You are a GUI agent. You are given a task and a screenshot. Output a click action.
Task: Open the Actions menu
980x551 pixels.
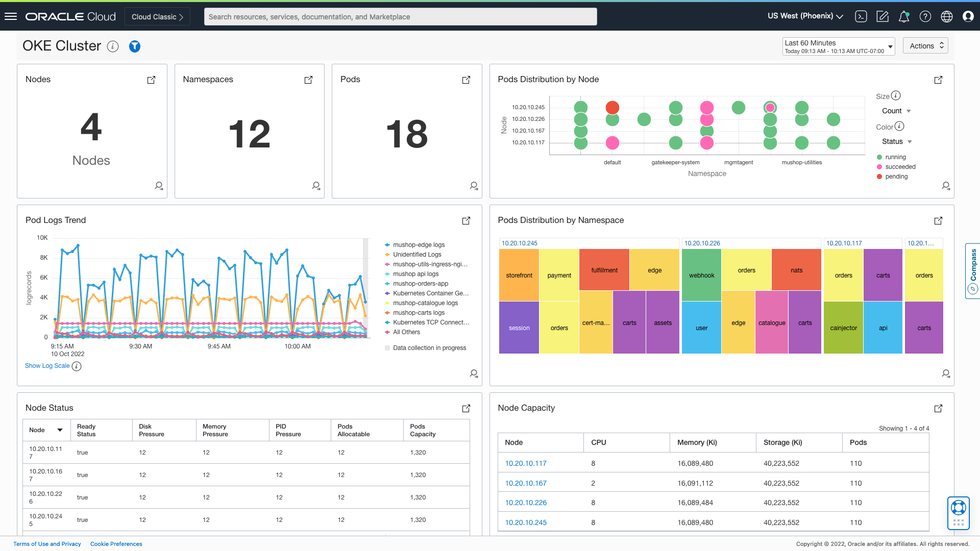(x=925, y=46)
